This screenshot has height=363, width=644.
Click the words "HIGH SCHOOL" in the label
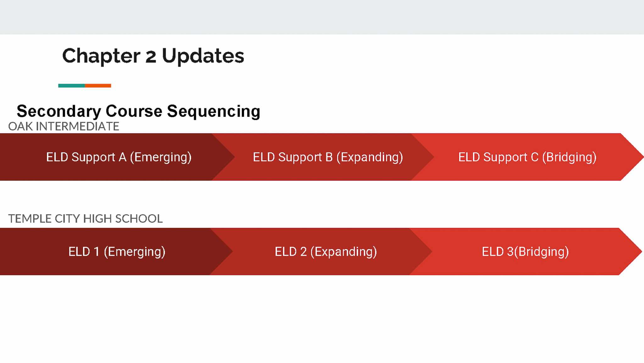123,219
